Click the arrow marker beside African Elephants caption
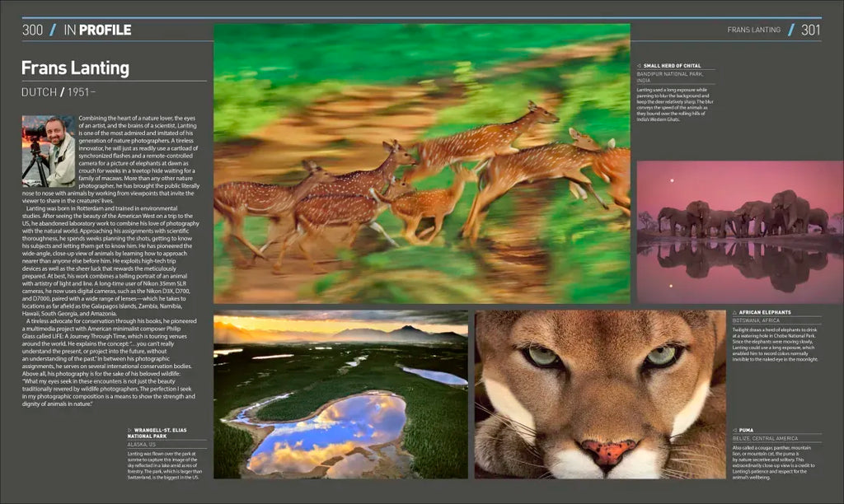Screen dimensions: 844x504 pyautogui.click(x=734, y=313)
